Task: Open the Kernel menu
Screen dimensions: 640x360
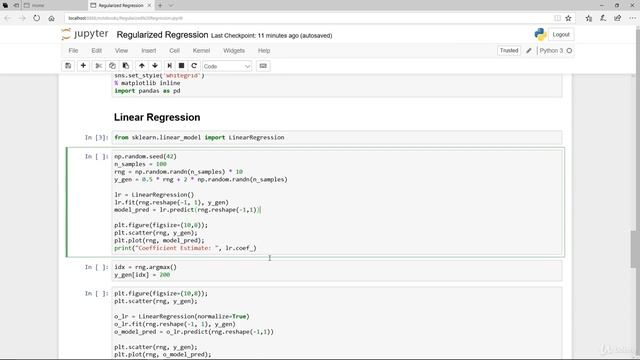Action: (201, 51)
